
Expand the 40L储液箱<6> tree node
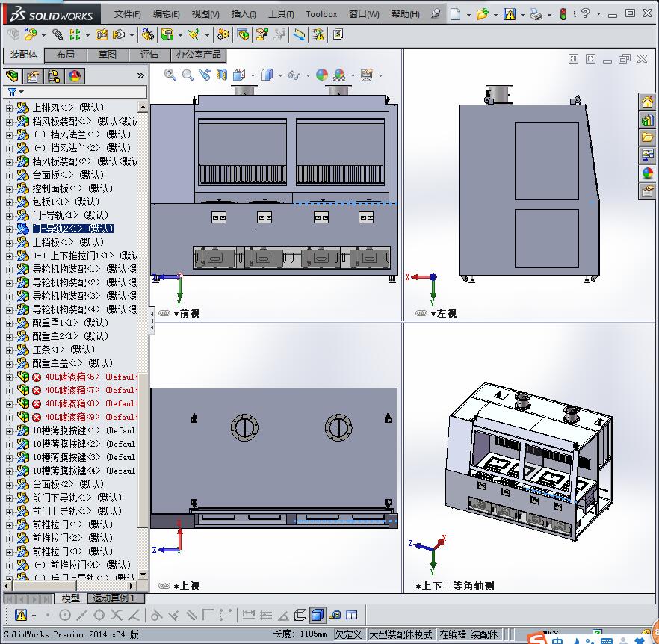point(9,377)
